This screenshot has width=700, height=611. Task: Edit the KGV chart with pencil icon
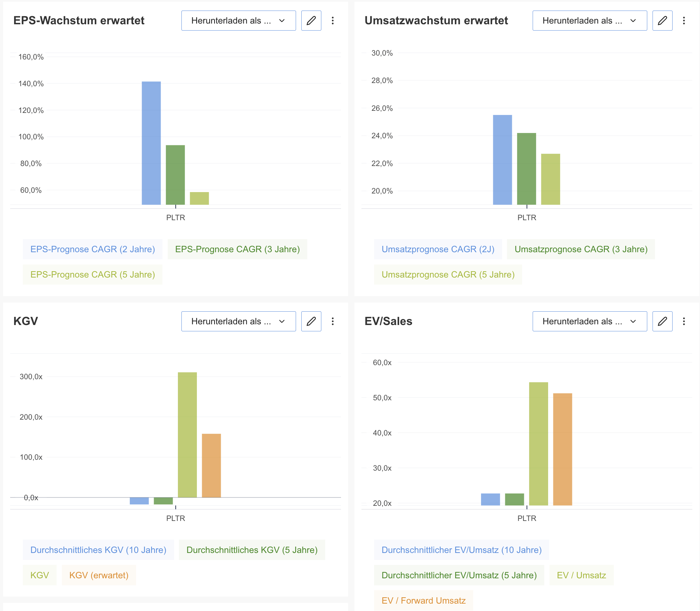click(311, 321)
